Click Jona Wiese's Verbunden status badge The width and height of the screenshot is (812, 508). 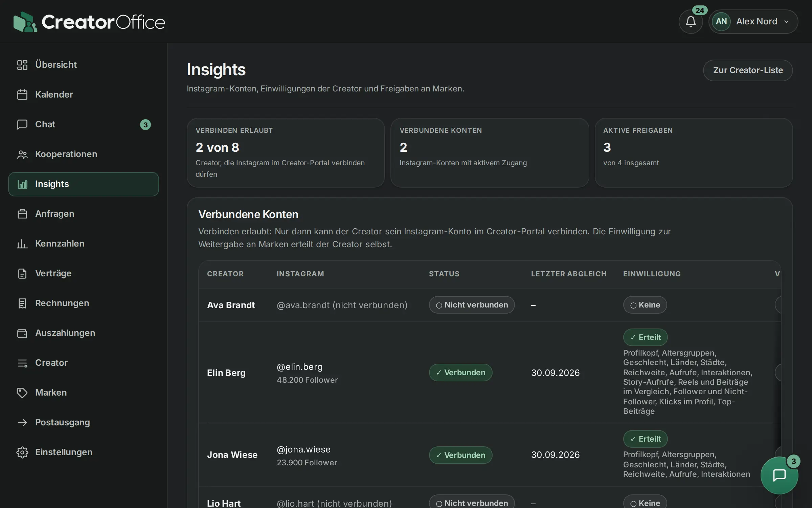coord(460,455)
